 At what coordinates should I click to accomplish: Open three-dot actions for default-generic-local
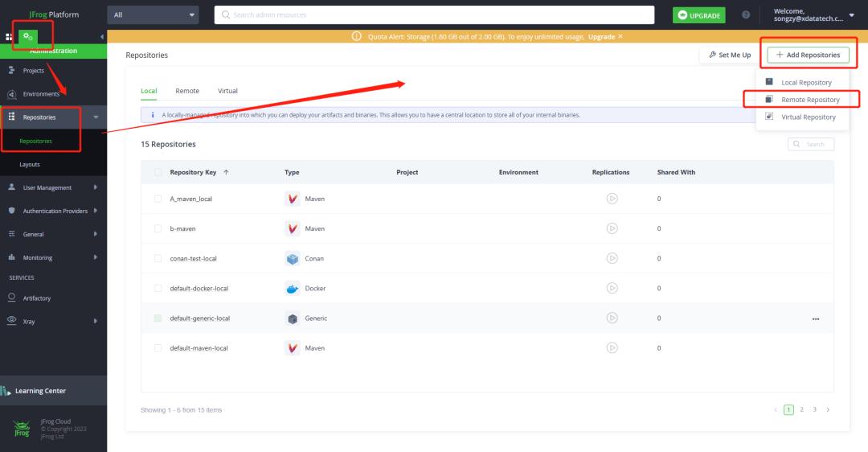point(816,318)
